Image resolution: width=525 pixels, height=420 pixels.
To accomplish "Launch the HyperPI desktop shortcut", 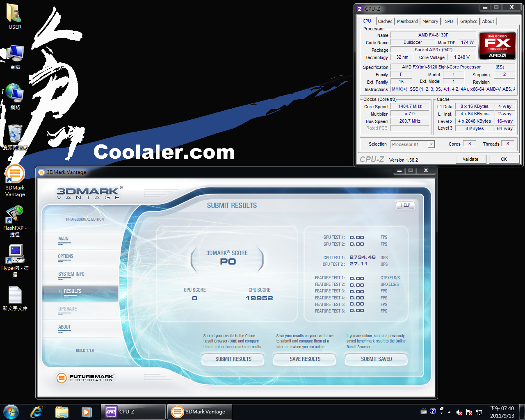I will point(15,261).
